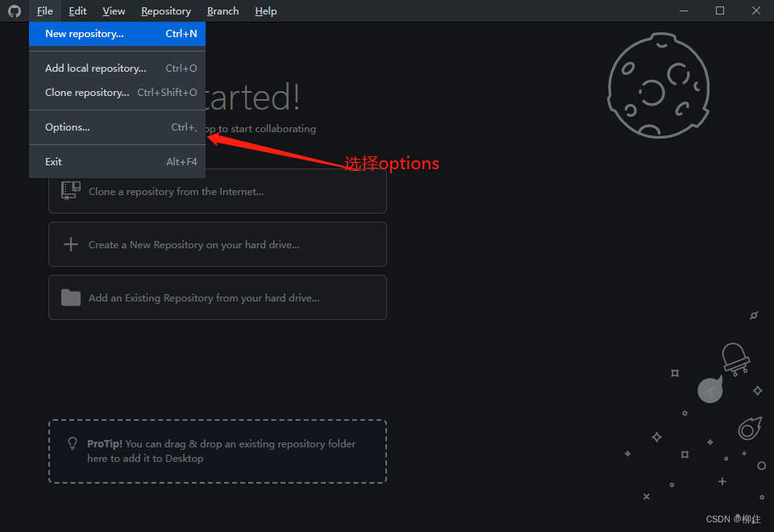Open the View menu

[114, 10]
